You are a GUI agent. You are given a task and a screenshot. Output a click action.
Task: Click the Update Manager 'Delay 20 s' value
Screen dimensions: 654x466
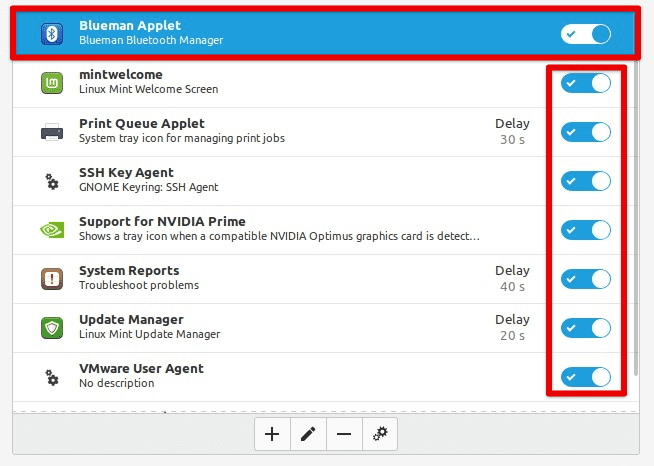pos(512,327)
